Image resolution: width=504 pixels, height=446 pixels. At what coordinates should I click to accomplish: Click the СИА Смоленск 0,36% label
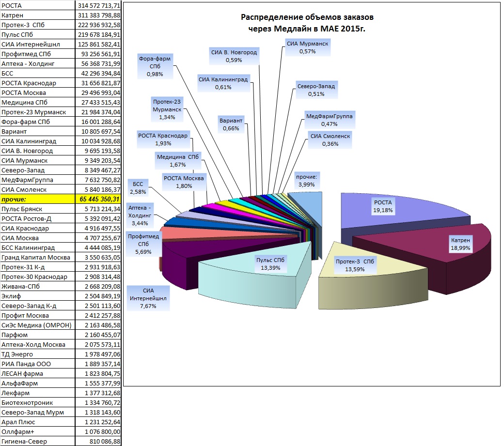(x=331, y=140)
